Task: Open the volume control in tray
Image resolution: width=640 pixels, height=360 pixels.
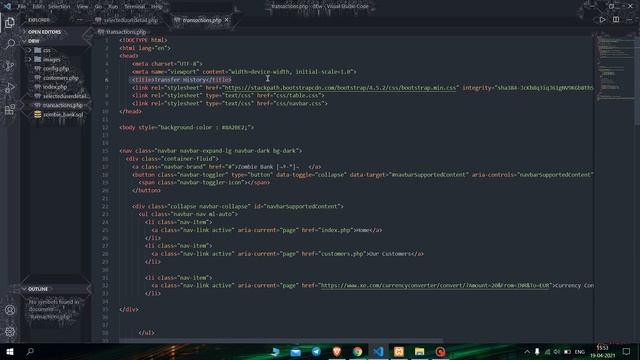Action: [557, 351]
